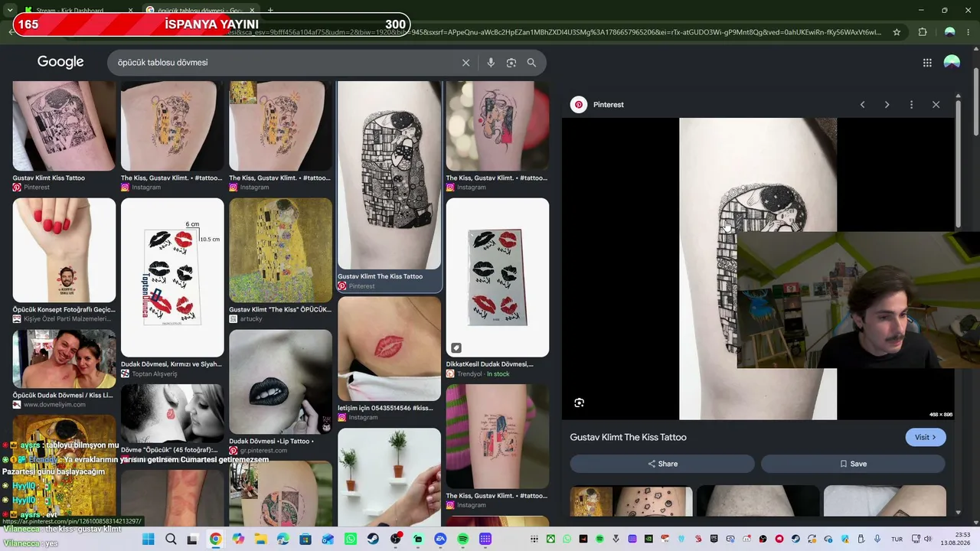Open the Öpücük Konsept Fotoğraflı wrist tattoo result
The width and height of the screenshot is (980, 551).
pyautogui.click(x=64, y=250)
